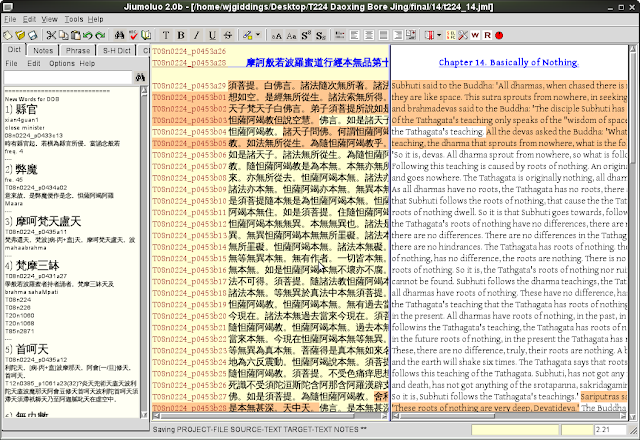Image resolution: width=640 pixels, height=440 pixels.
Task: Click the Save disk icon
Action: 32,35
